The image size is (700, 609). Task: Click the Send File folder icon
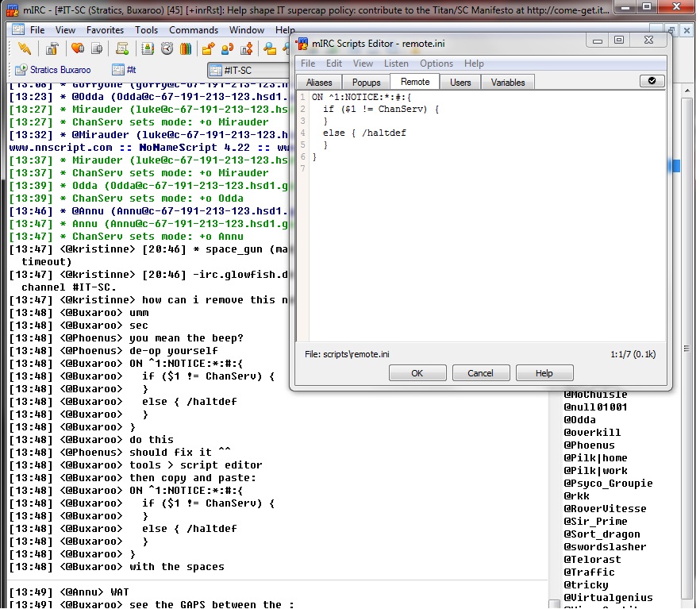coord(209,49)
